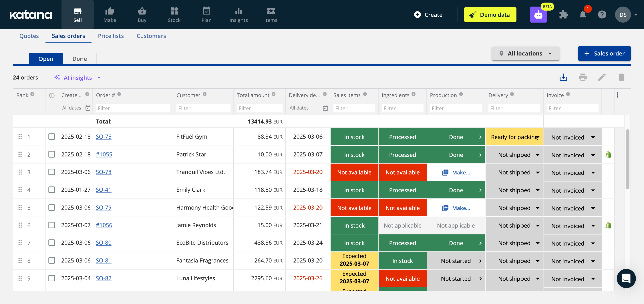Open the BETA robot assistant
644x304 pixels.
pos(538,15)
